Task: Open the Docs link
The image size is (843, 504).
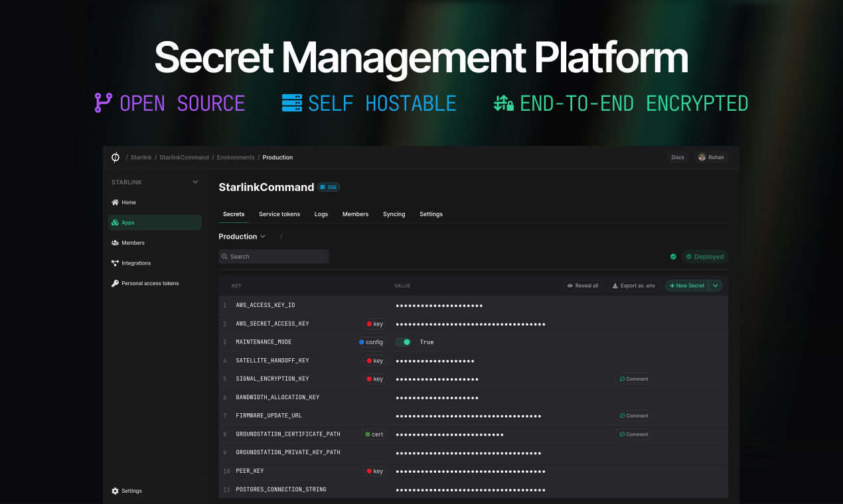Action: (x=677, y=157)
